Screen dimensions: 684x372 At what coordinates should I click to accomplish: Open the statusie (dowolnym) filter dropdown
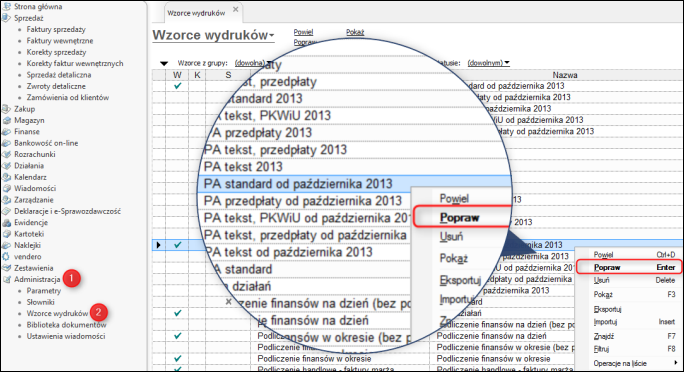(488, 63)
